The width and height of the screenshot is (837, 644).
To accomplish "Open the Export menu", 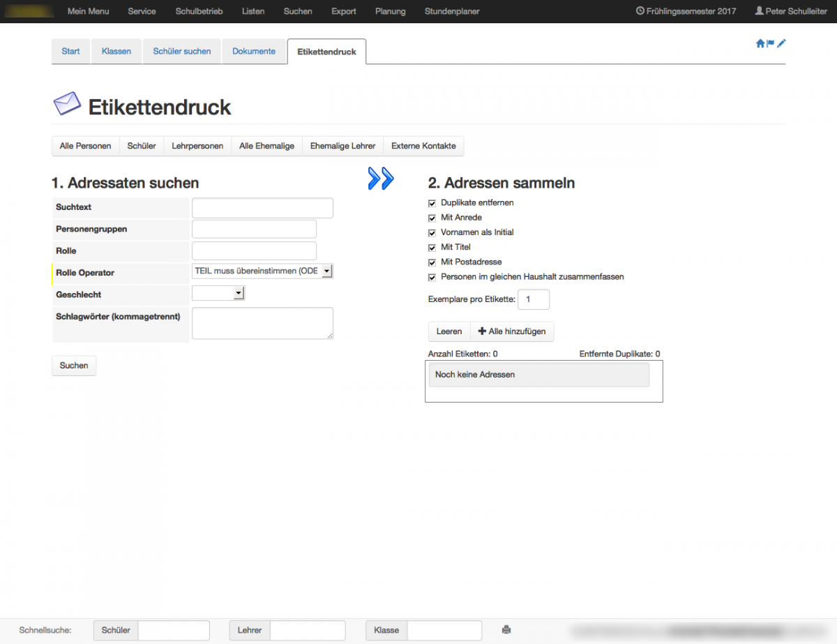I will [x=344, y=11].
